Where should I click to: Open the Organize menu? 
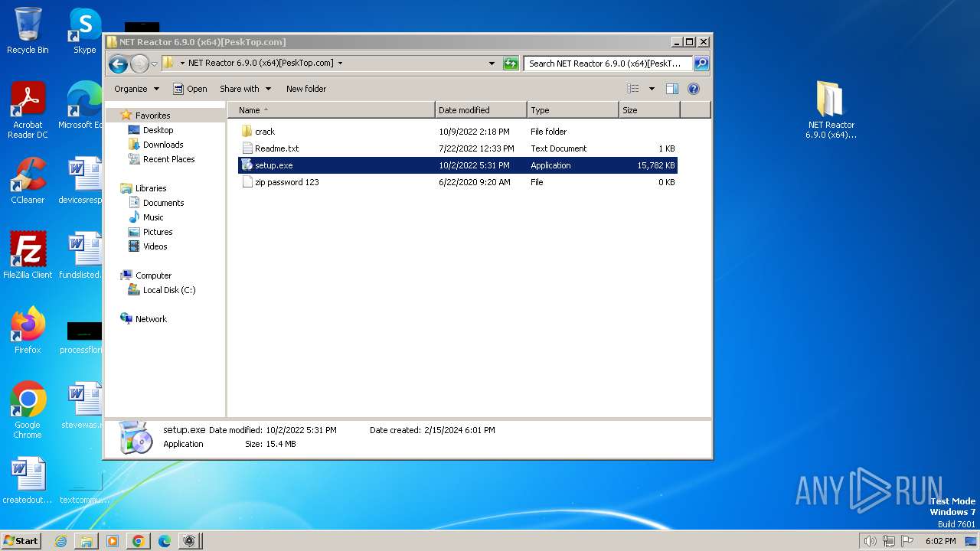point(136,89)
